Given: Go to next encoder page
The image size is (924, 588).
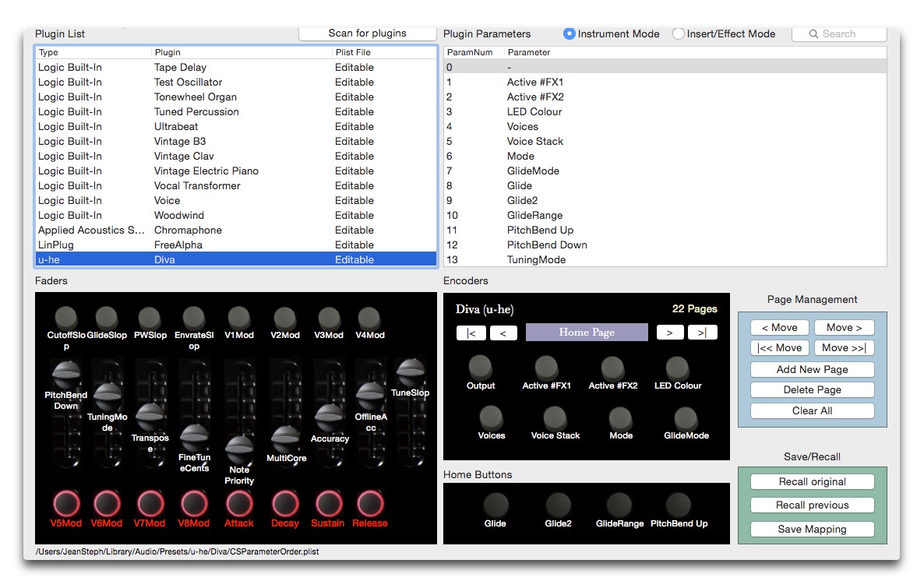Looking at the screenshot, I should (669, 333).
